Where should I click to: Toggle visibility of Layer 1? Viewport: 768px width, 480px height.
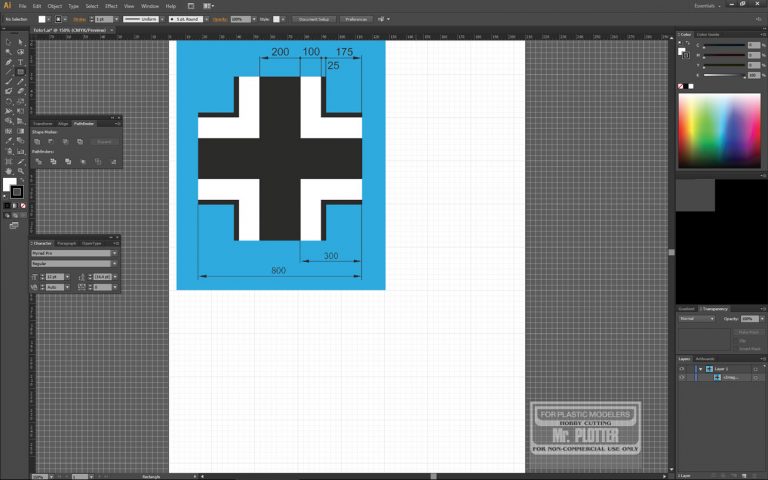(x=682, y=369)
